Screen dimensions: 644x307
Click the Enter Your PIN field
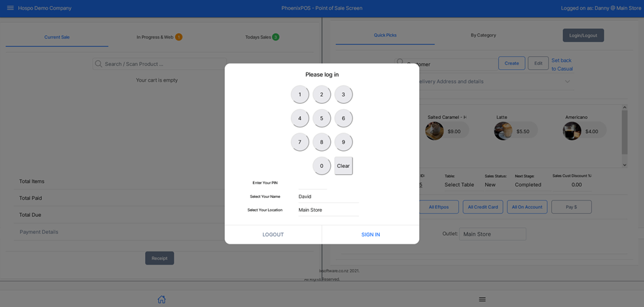[313, 183]
